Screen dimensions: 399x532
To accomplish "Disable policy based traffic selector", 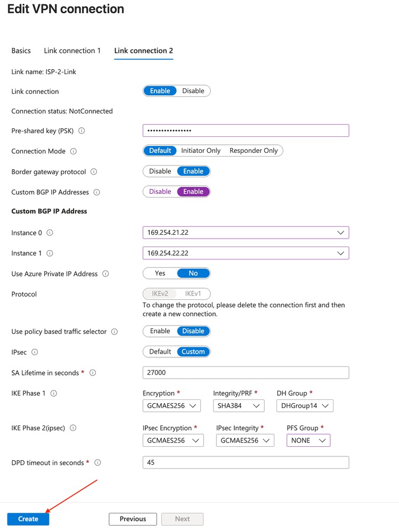I will pos(193,331).
